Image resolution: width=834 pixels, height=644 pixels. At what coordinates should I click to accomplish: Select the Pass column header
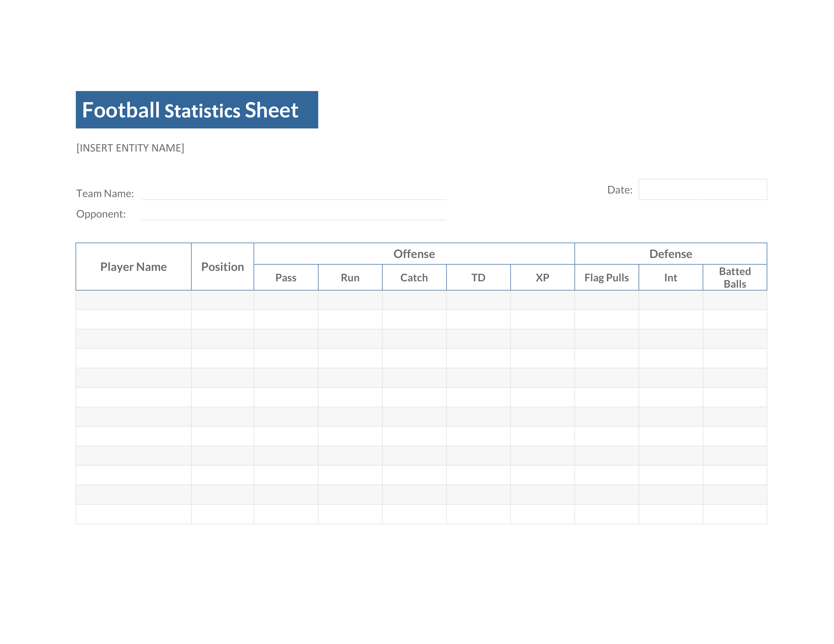pyautogui.click(x=286, y=277)
